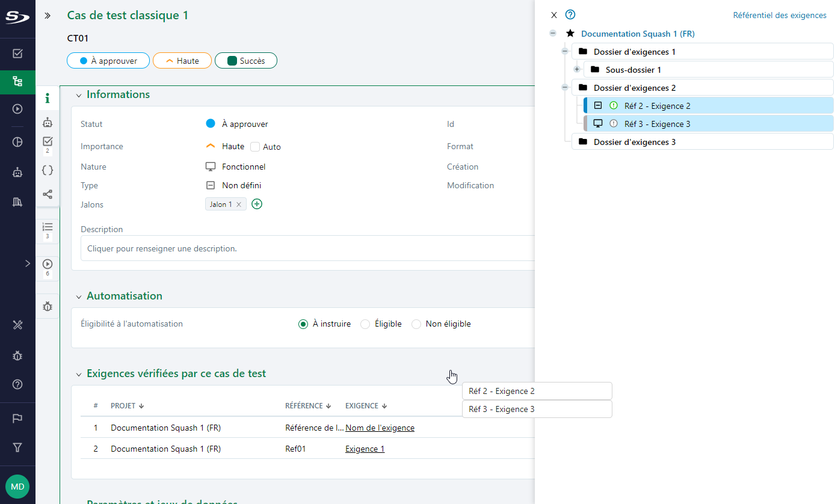The image size is (835, 504).
Task: Open the bug tracker icon in left sidebar
Action: tap(17, 355)
